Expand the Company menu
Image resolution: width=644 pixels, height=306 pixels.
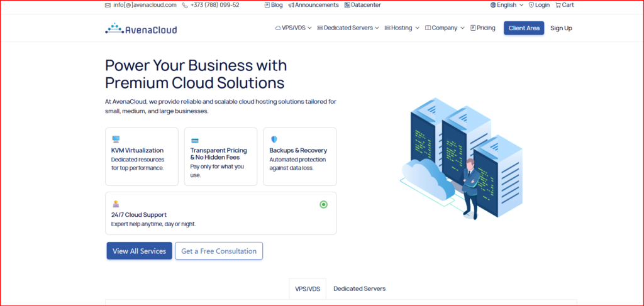[445, 28]
